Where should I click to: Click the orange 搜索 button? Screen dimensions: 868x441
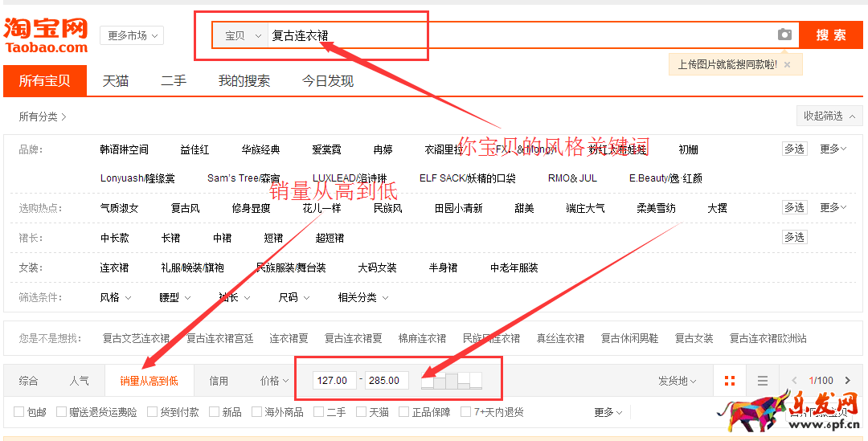(x=830, y=35)
